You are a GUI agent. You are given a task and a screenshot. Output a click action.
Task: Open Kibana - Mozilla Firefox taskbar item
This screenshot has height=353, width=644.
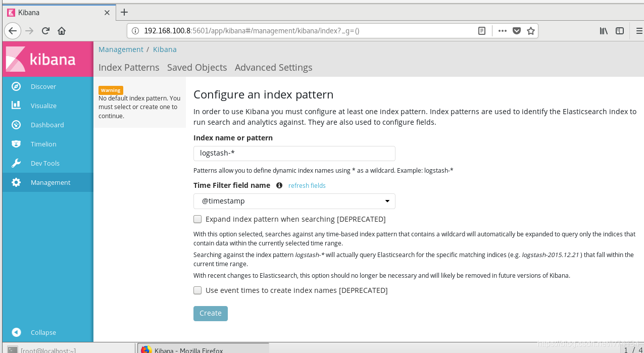pos(203,349)
